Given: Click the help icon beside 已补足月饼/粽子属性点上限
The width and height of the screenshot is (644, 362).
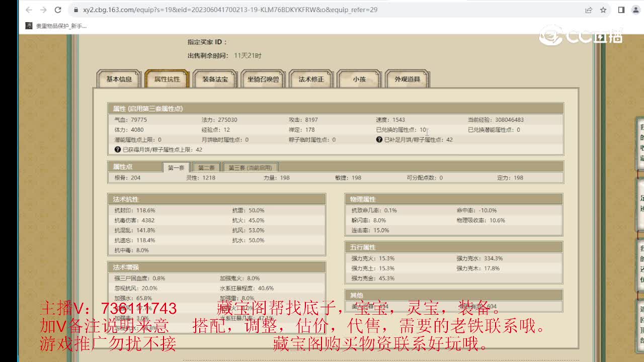Looking at the screenshot, I should pyautogui.click(x=379, y=139).
